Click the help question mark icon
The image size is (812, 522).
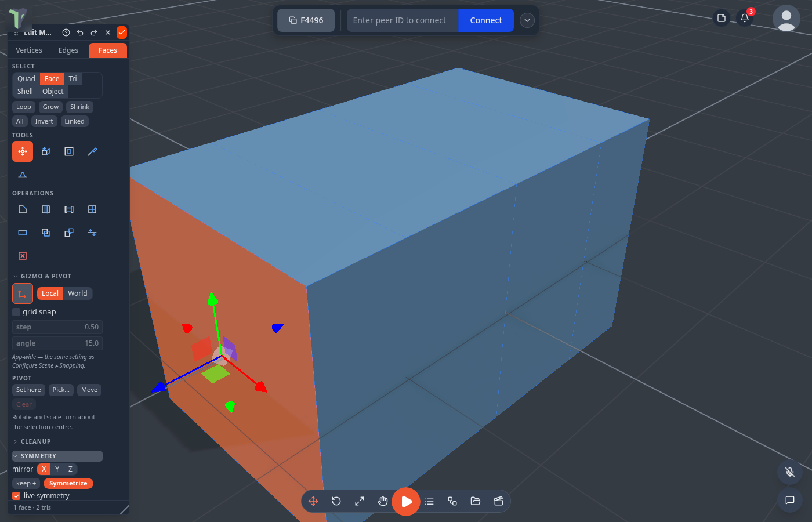point(66,32)
